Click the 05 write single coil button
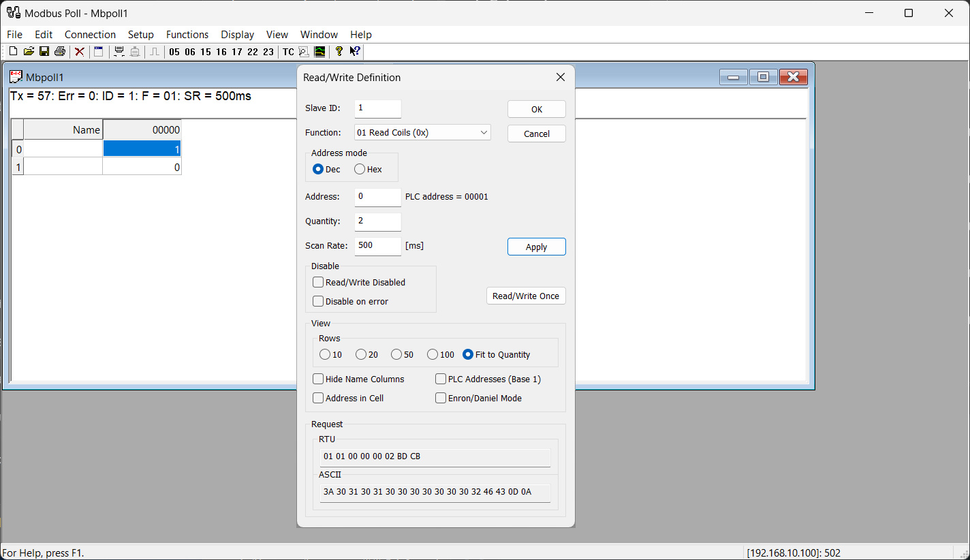Viewport: 970px width, 560px height. 174,52
